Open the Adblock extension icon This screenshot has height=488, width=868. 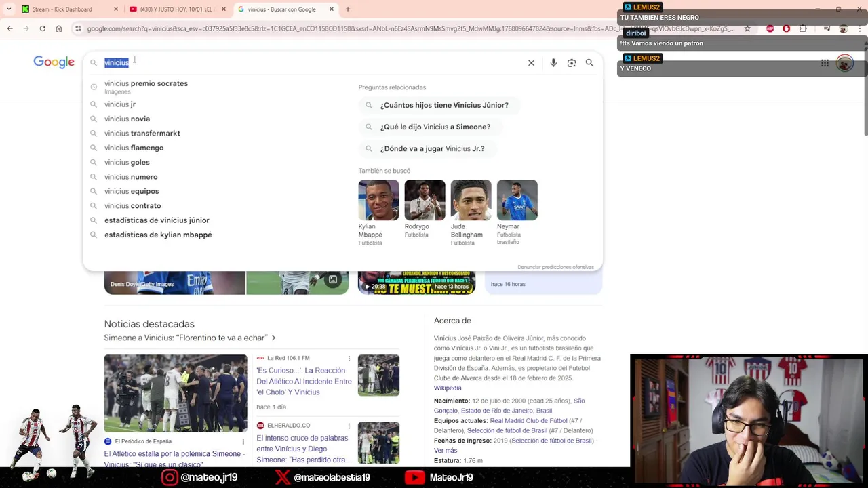pos(770,28)
